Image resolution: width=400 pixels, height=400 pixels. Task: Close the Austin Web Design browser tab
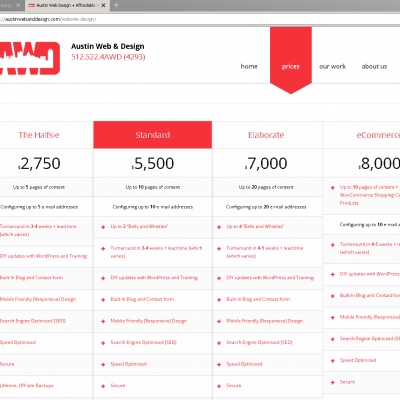click(104, 5)
